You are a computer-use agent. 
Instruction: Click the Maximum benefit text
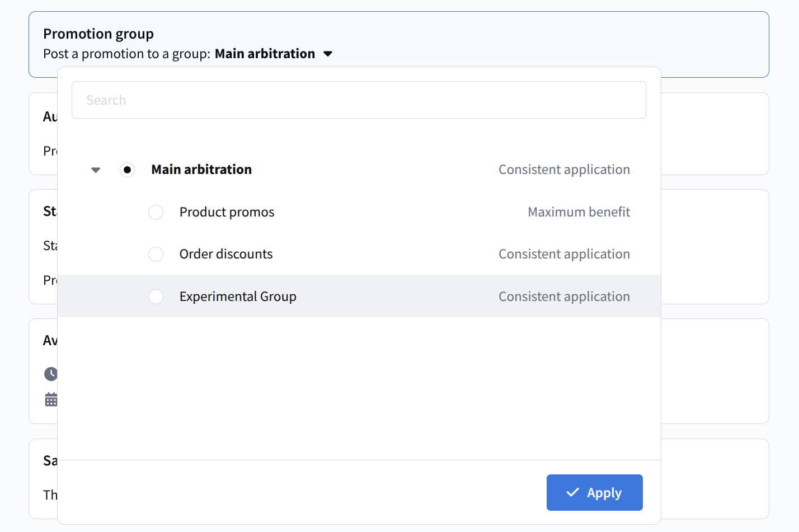pyautogui.click(x=579, y=212)
